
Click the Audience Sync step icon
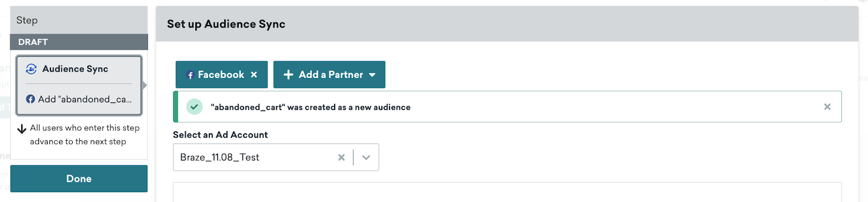pos(31,69)
